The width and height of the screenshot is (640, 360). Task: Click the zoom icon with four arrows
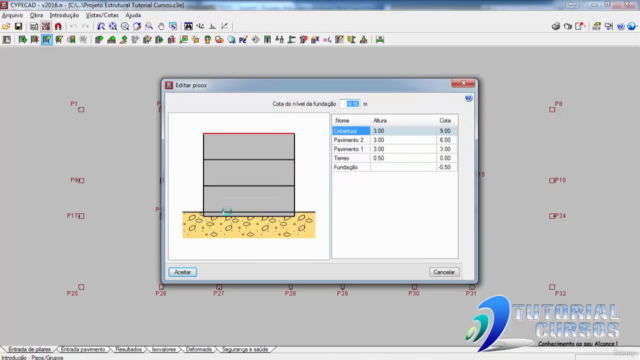[113, 27]
